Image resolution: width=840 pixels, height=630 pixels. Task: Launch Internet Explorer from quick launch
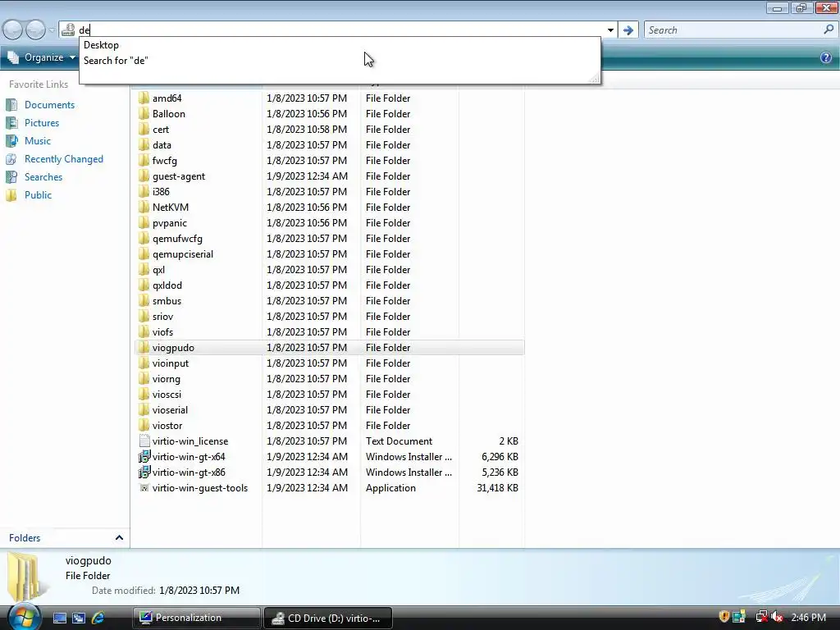98,618
